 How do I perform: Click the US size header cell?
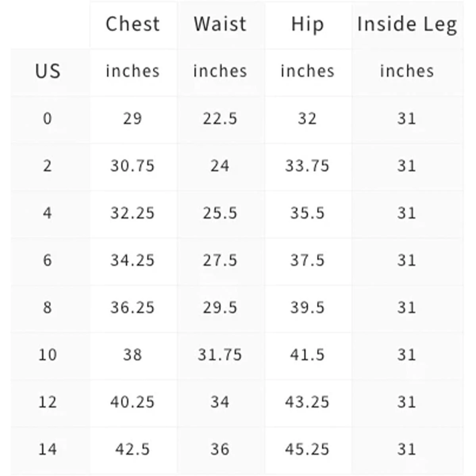(48, 71)
